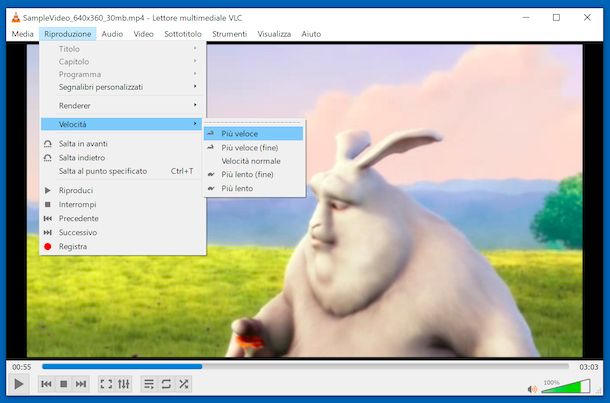Image resolution: width=610 pixels, height=403 pixels.
Task: Open the Visualizza menu
Action: (274, 34)
